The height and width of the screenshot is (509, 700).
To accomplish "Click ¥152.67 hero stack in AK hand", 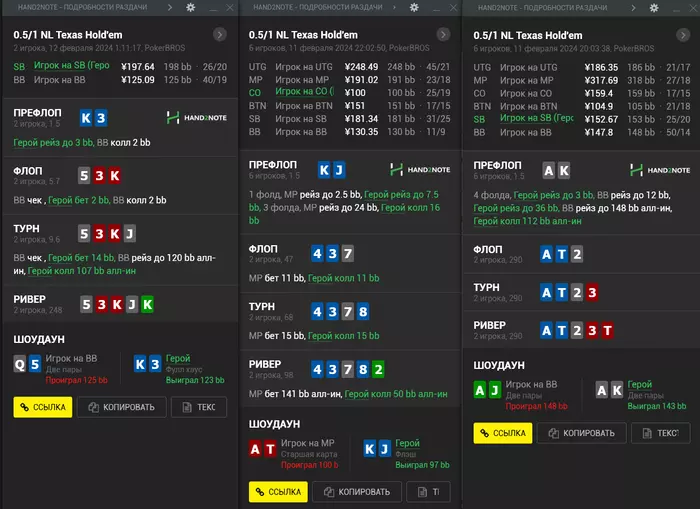I will pyautogui.click(x=601, y=120).
